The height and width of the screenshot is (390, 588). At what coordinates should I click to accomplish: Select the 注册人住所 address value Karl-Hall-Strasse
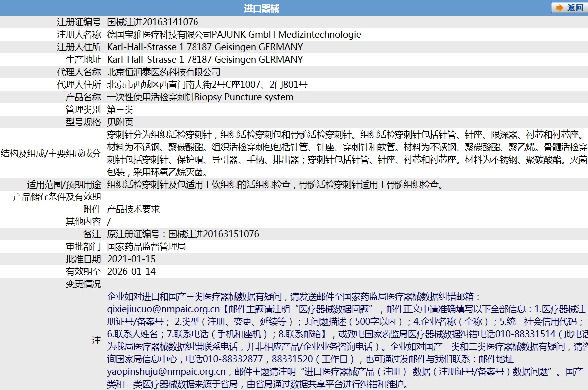pos(205,47)
